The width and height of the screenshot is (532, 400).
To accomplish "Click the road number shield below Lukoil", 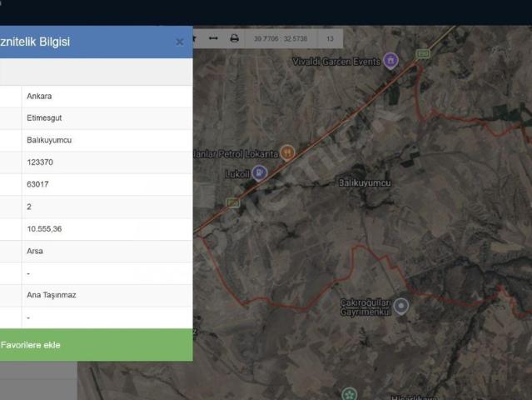I will tap(233, 202).
